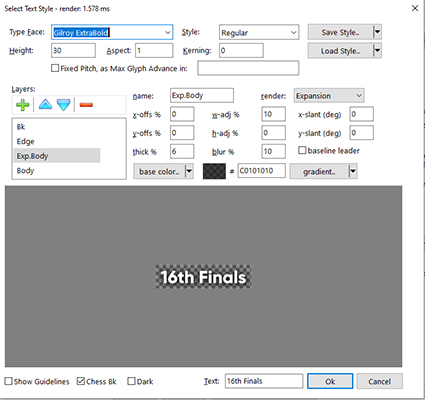Image resolution: width=425 pixels, height=400 pixels.
Task: Focus layer name field Exp.Body
Action: [202, 96]
